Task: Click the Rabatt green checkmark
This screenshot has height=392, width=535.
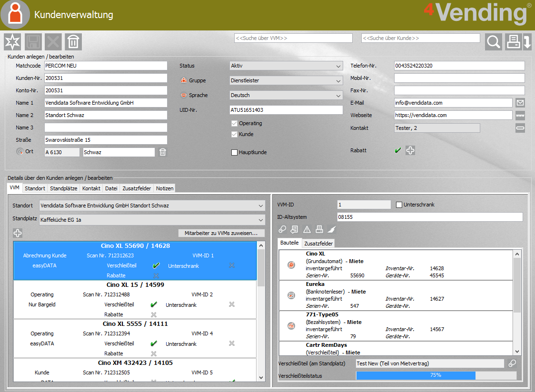Action: 397,150
